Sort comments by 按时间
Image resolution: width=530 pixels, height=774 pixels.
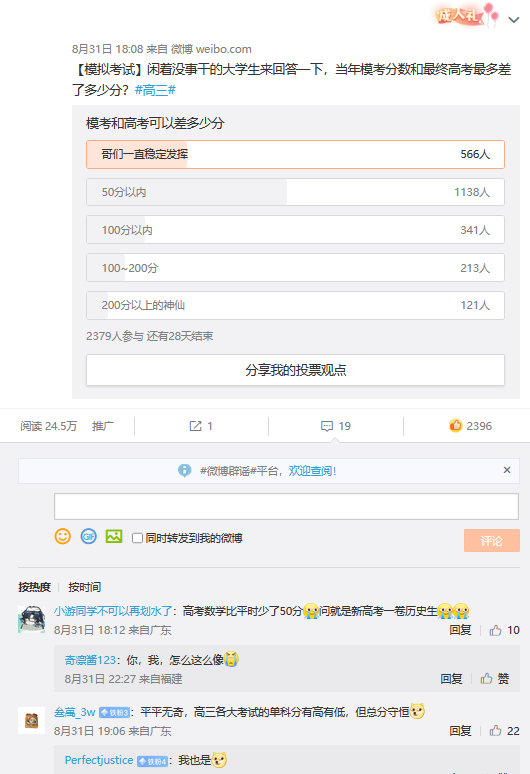[84, 587]
